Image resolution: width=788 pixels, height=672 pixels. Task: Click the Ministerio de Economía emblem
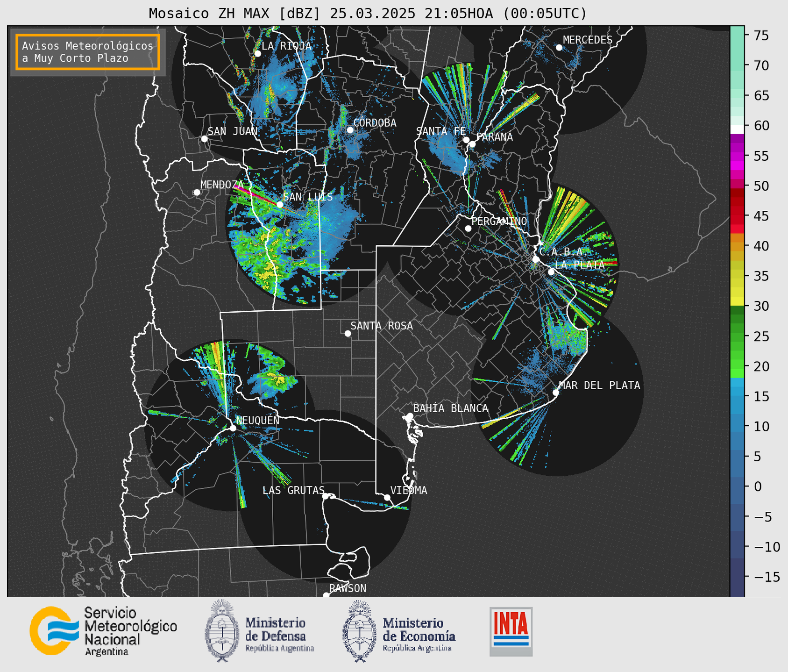(x=360, y=630)
